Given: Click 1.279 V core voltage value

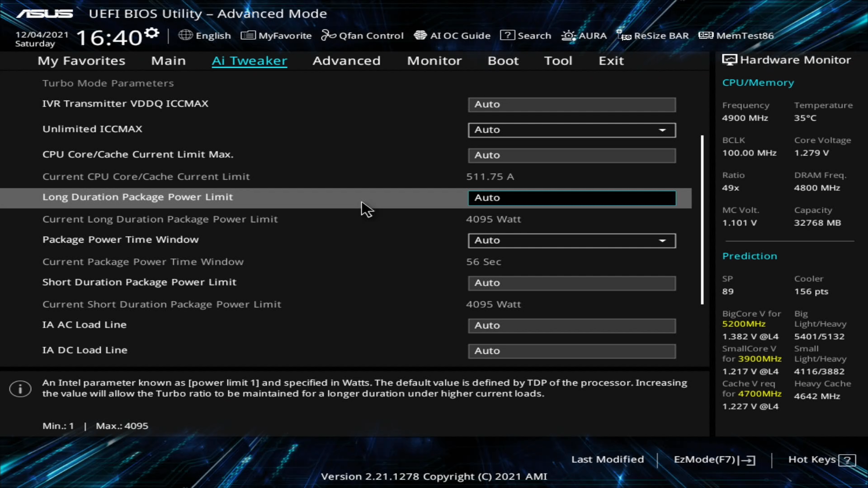Looking at the screenshot, I should (811, 153).
